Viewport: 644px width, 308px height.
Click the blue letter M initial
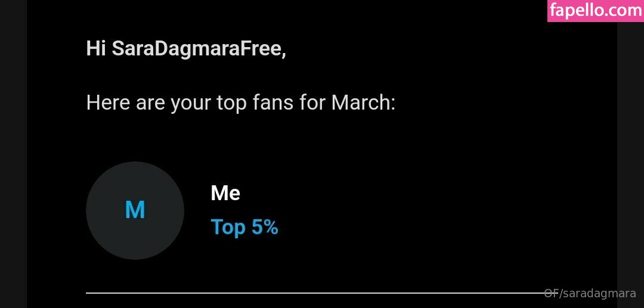135,210
